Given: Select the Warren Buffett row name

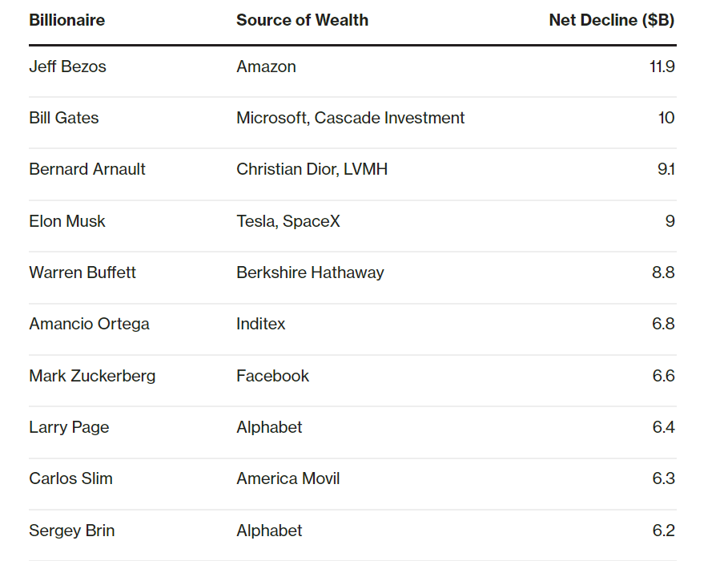Looking at the screenshot, I should pos(82,273).
